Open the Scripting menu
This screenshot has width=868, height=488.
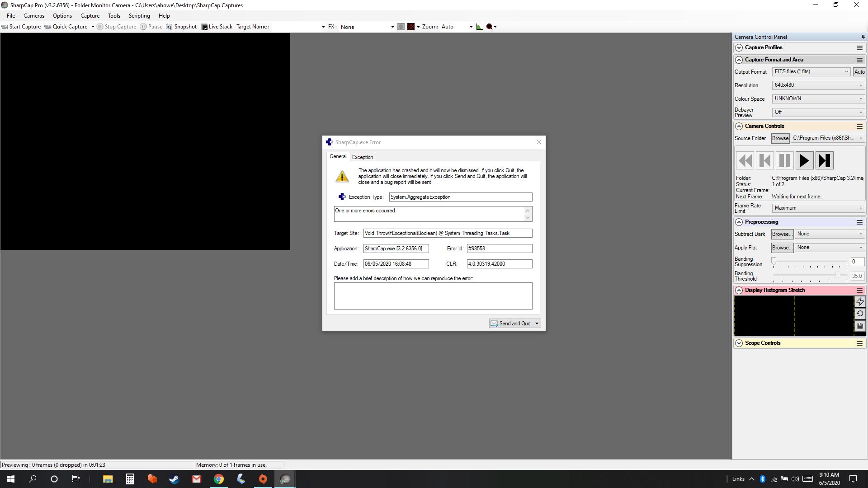[x=139, y=16]
